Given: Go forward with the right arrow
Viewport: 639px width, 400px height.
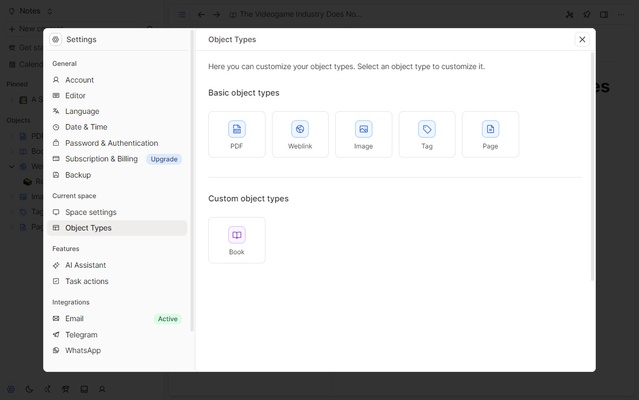Looking at the screenshot, I should [x=216, y=15].
